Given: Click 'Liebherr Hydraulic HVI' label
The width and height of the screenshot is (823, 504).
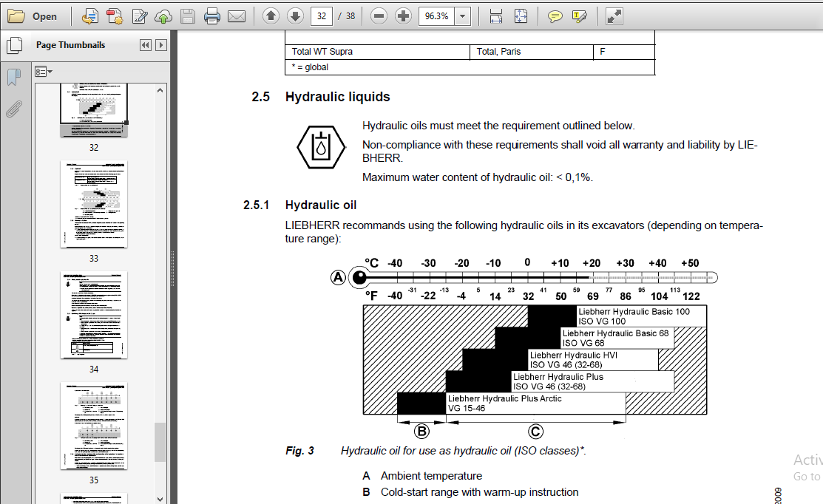Looking at the screenshot, I should tap(574, 355).
